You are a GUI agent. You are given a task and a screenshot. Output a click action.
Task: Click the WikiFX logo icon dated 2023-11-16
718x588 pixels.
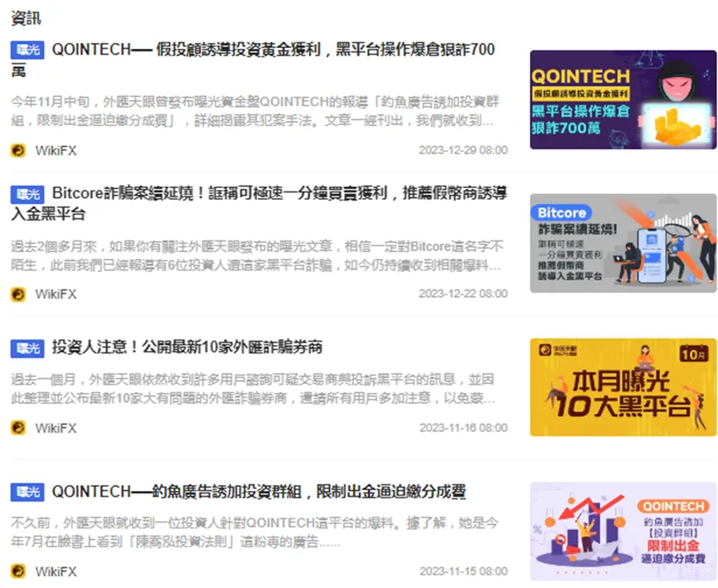pos(18,428)
